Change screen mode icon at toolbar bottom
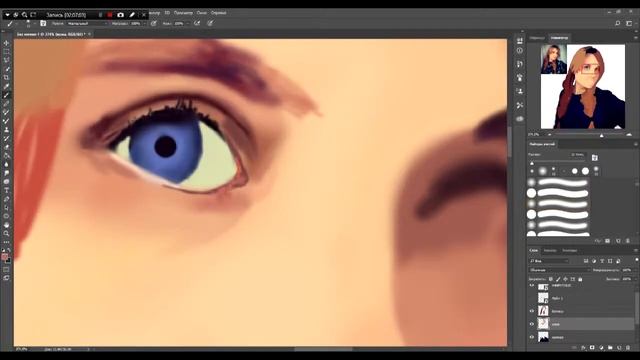This screenshot has height=360, width=640. [6, 278]
